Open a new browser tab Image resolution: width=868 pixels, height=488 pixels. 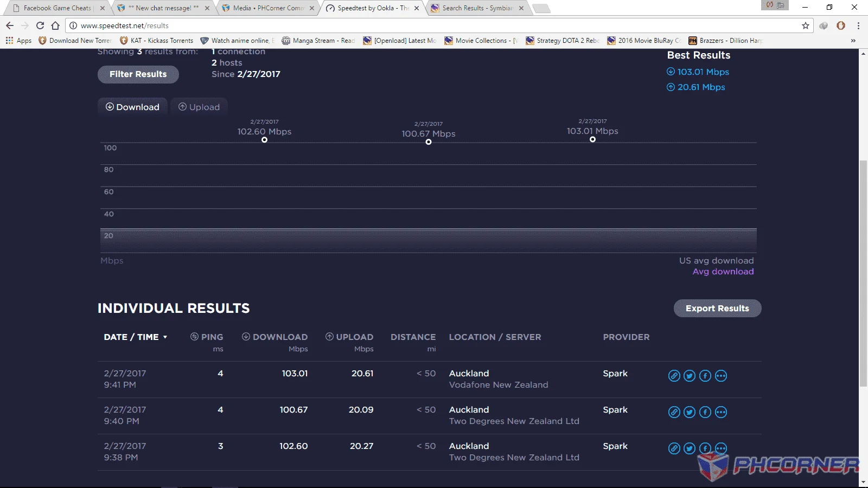(x=541, y=8)
